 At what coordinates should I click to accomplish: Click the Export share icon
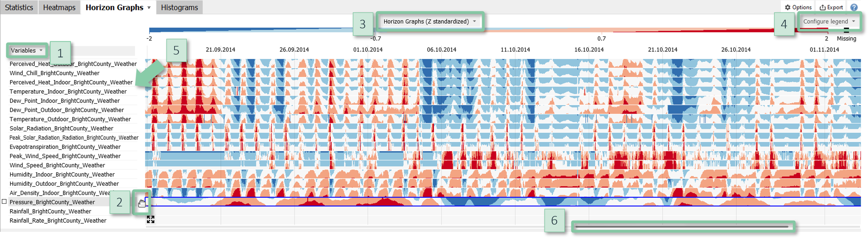coord(823,7)
